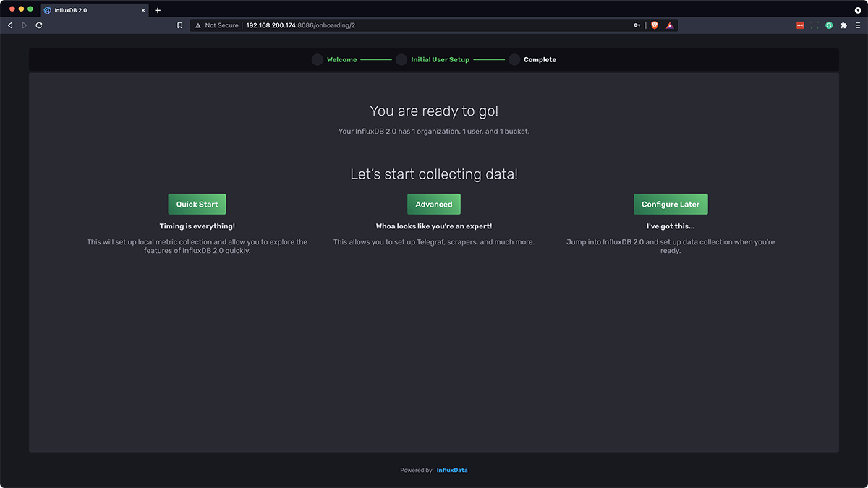Open the Grammarly extension icon

point(829,25)
